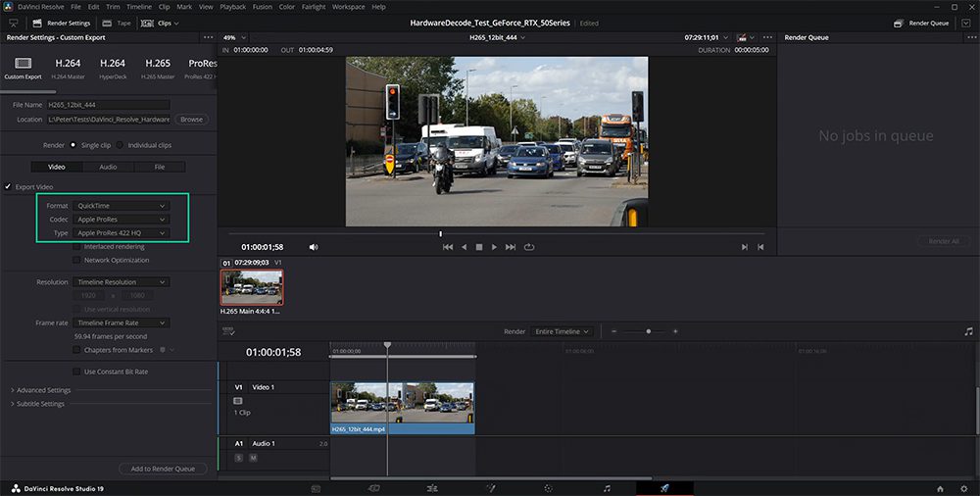Select the H.264 Master preset
This screenshot has width=980, height=496.
[x=68, y=69]
